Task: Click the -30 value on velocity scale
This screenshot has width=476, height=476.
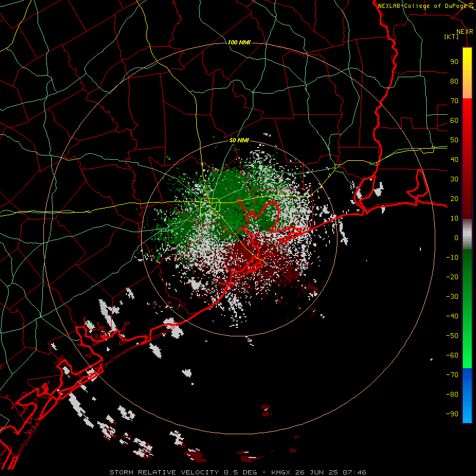Action: tap(452, 297)
